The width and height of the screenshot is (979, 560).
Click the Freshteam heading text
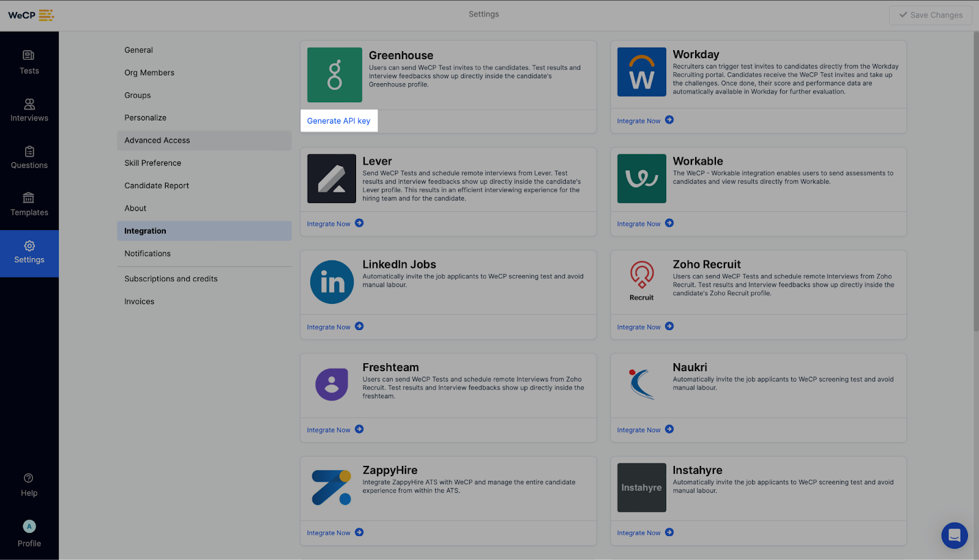click(x=390, y=367)
